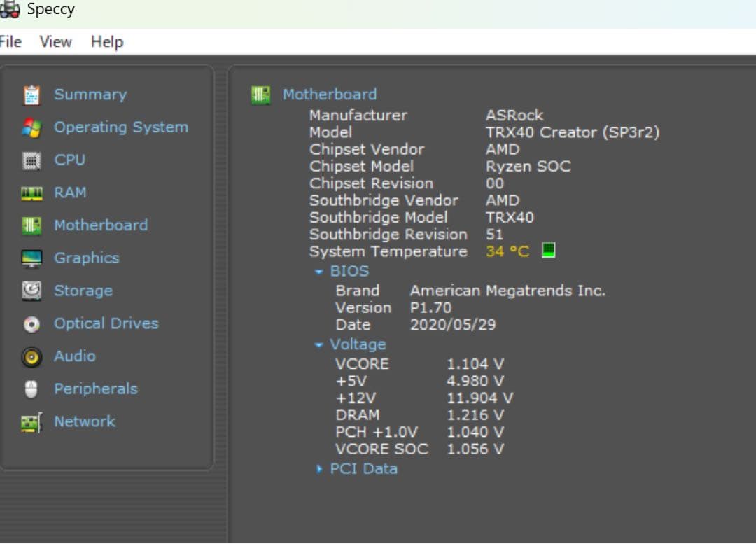Click the Southbridge Model value TRX40
This screenshot has width=756, height=544.
coord(510,218)
